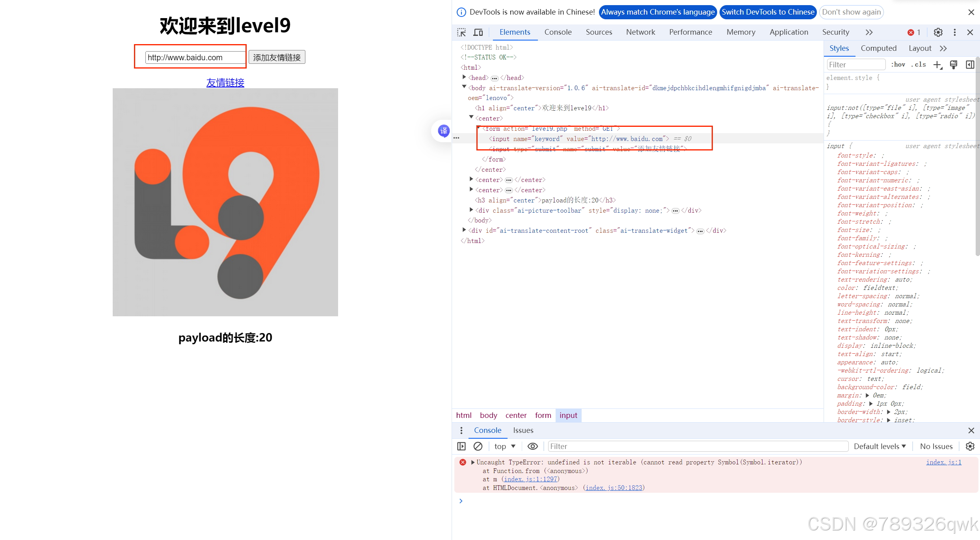Image resolution: width=980 pixels, height=540 pixels.
Task: Open the 友情链接 hyperlink
Action: pyautogui.click(x=225, y=83)
